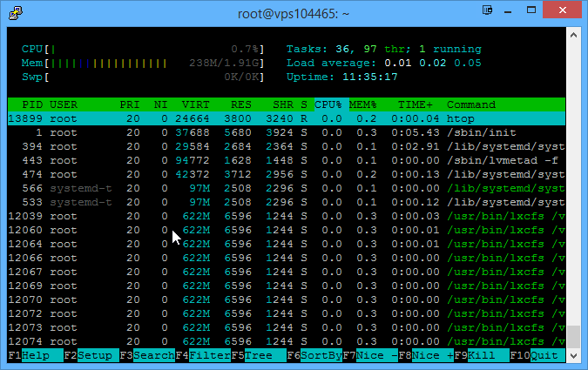Click Kill in the function key bar

[484, 356]
